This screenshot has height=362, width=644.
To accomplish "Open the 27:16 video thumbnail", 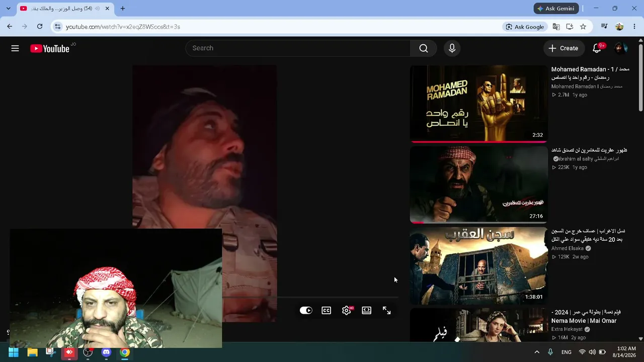I will pyautogui.click(x=478, y=185).
